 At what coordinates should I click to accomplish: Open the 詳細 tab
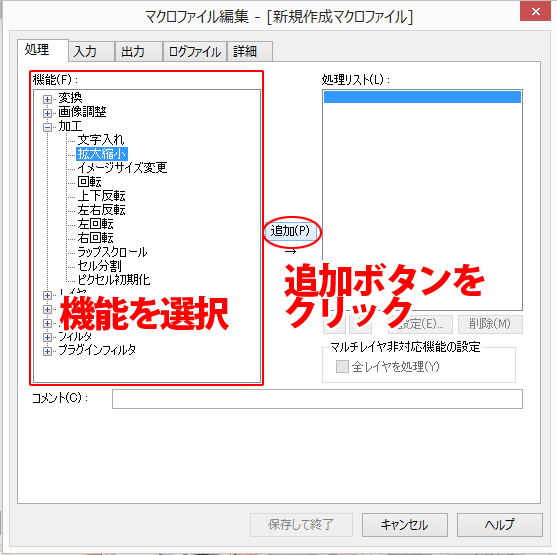[x=250, y=52]
